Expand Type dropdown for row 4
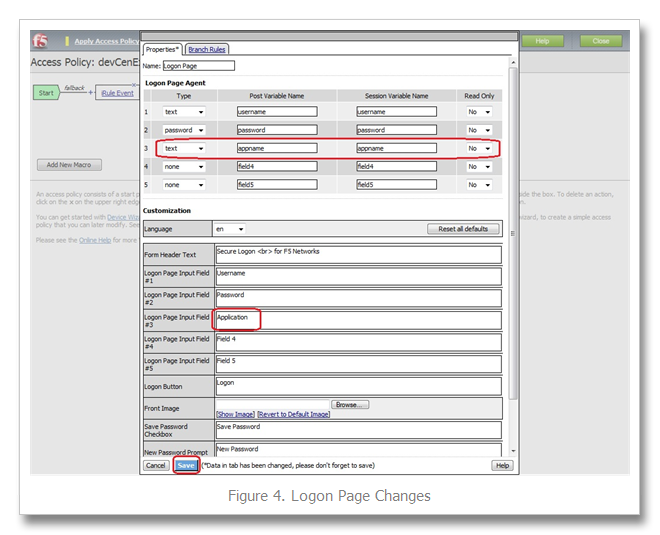Image resolution: width=660 pixels, height=535 pixels. pyautogui.click(x=184, y=166)
